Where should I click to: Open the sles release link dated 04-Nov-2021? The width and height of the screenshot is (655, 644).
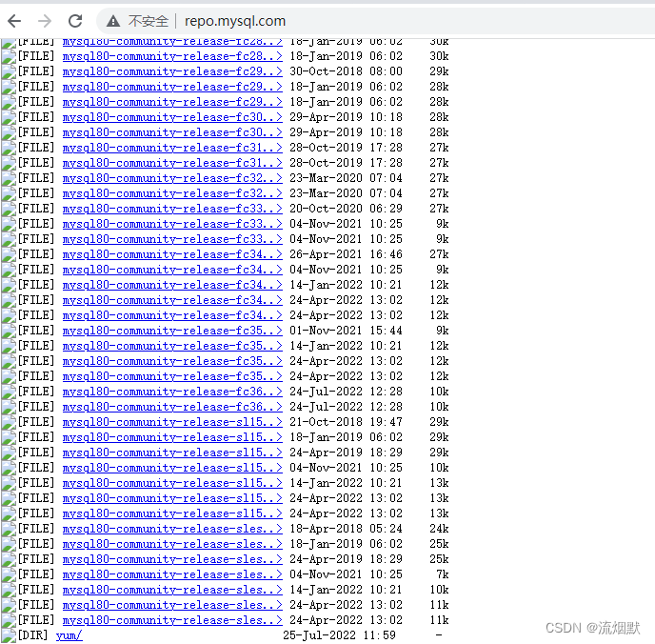pos(172,574)
